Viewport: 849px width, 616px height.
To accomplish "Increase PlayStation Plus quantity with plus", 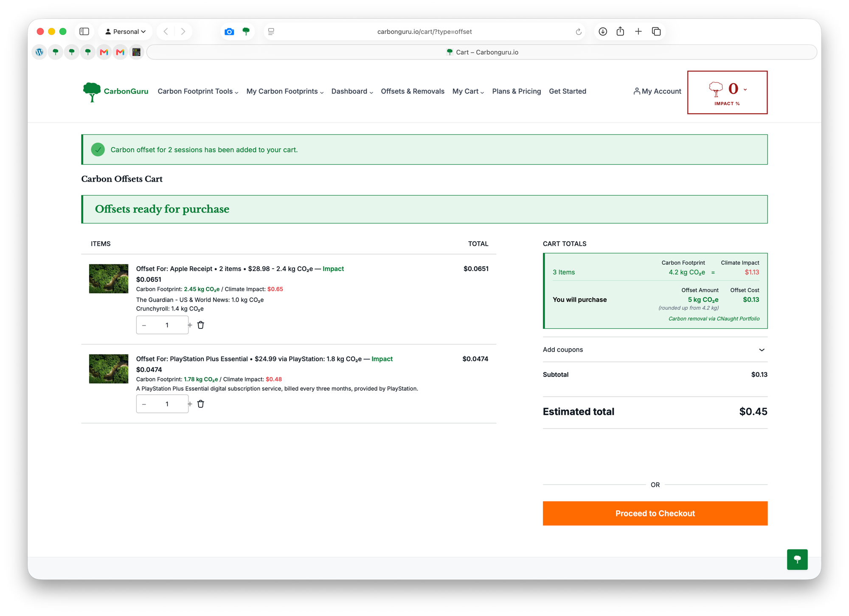I will coord(190,404).
